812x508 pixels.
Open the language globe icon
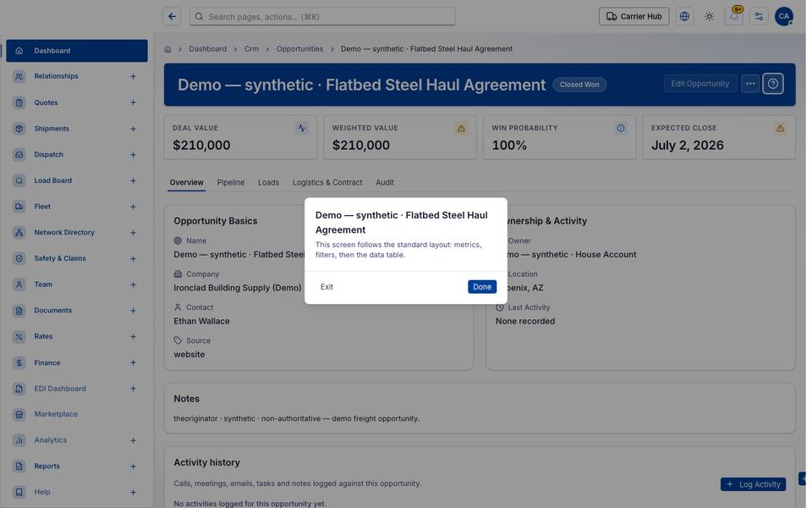[x=684, y=17]
